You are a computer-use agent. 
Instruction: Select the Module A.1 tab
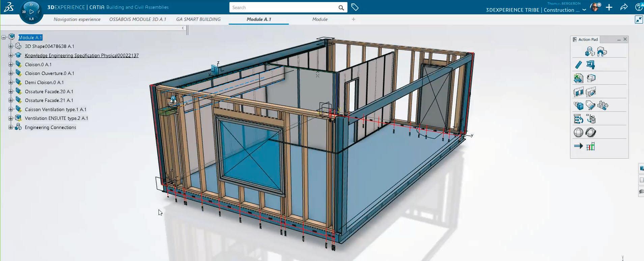pyautogui.click(x=259, y=19)
